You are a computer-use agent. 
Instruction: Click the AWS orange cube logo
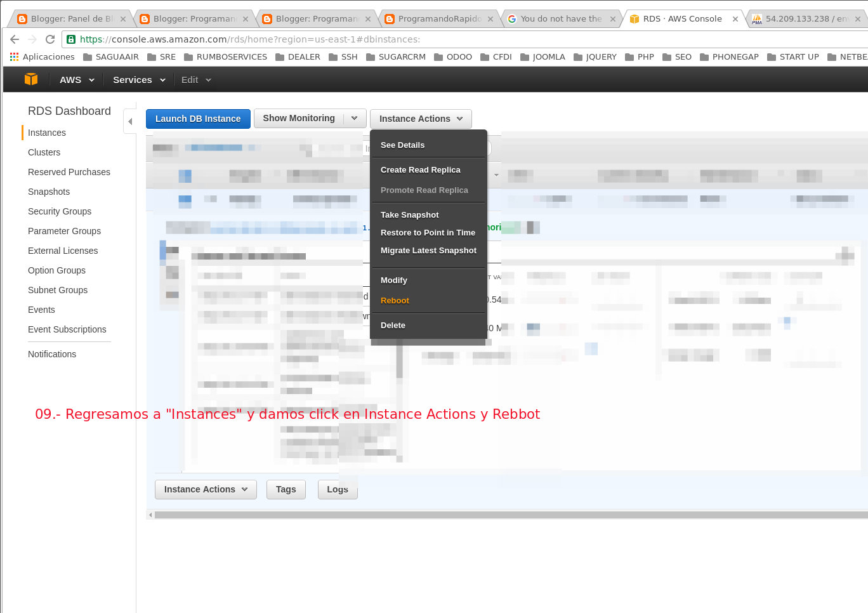31,79
